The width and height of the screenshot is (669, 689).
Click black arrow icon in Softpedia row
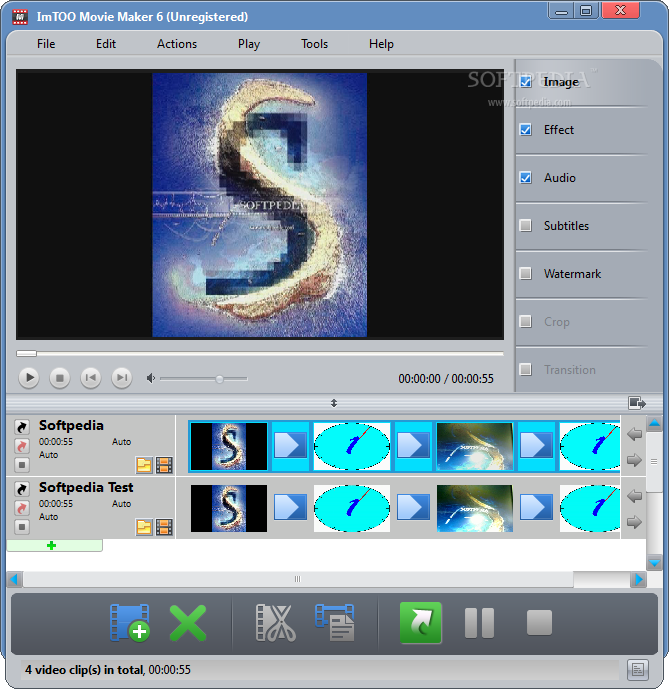pos(22,426)
